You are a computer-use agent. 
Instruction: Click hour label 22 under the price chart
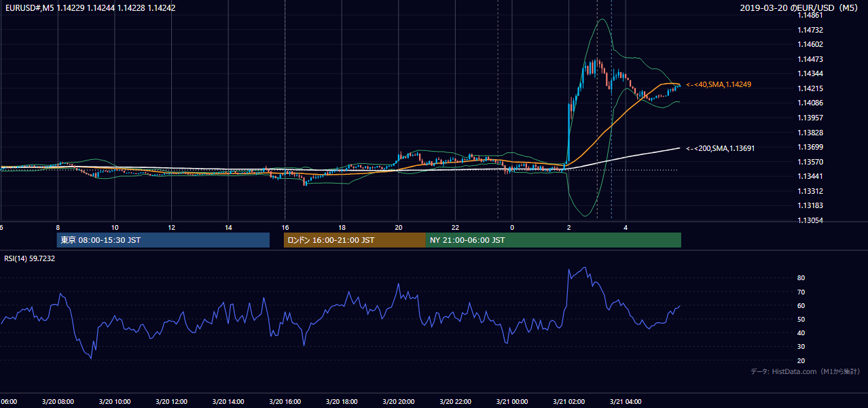point(456,227)
